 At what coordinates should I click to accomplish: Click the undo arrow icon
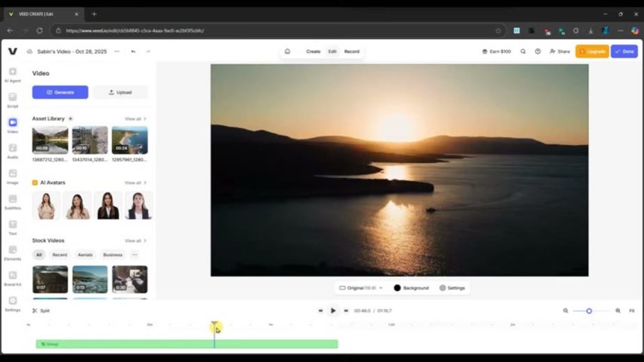pos(133,52)
